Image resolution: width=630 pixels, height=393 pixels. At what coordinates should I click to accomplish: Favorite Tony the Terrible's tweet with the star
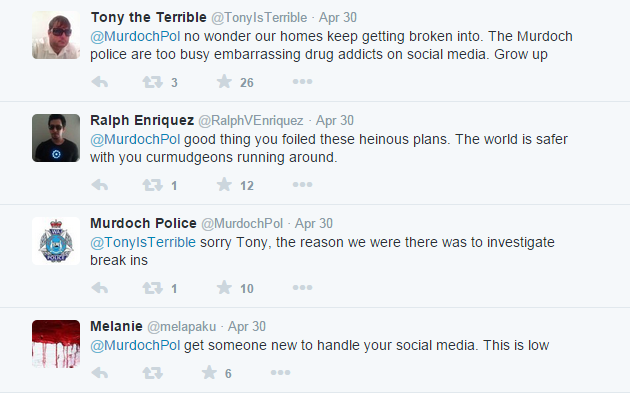224,82
